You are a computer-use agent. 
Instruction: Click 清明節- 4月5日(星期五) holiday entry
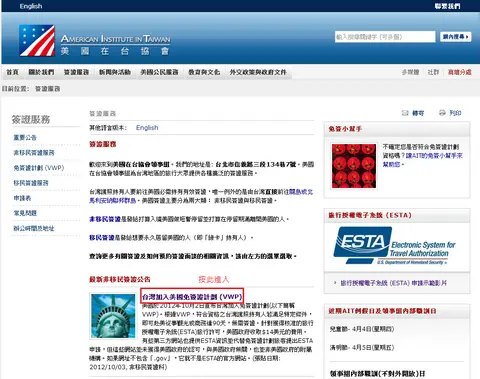(362, 347)
